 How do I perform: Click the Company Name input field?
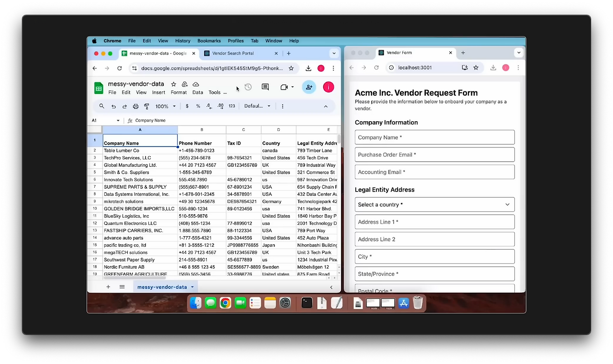(435, 137)
